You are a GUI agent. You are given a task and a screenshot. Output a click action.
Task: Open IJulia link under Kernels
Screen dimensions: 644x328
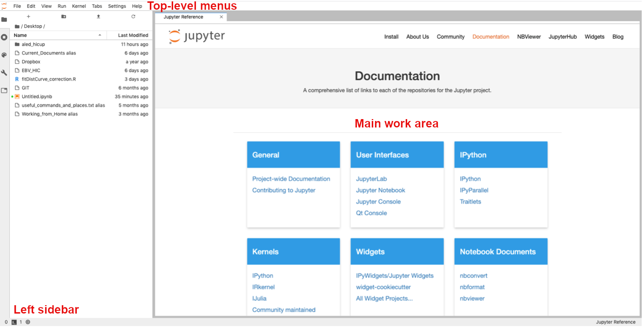click(x=259, y=299)
